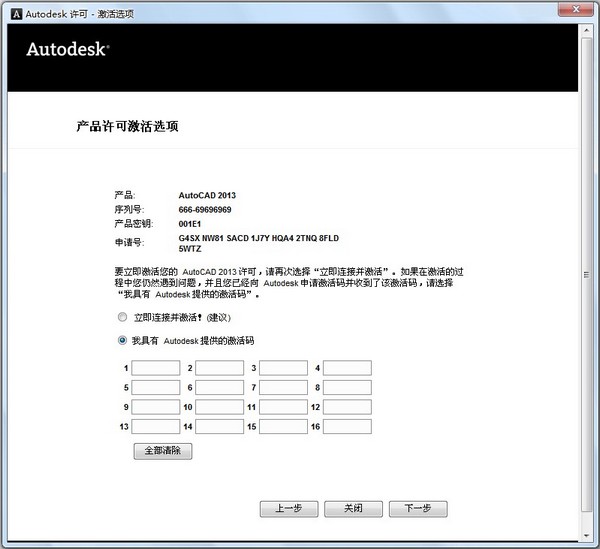The image size is (600, 549).
Task: Click the request code ending "5WTZ"
Action: coord(190,249)
